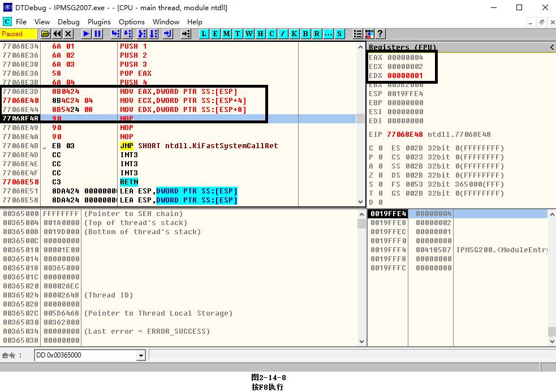
Task: Open Threads window via T button
Action: [x=238, y=34]
